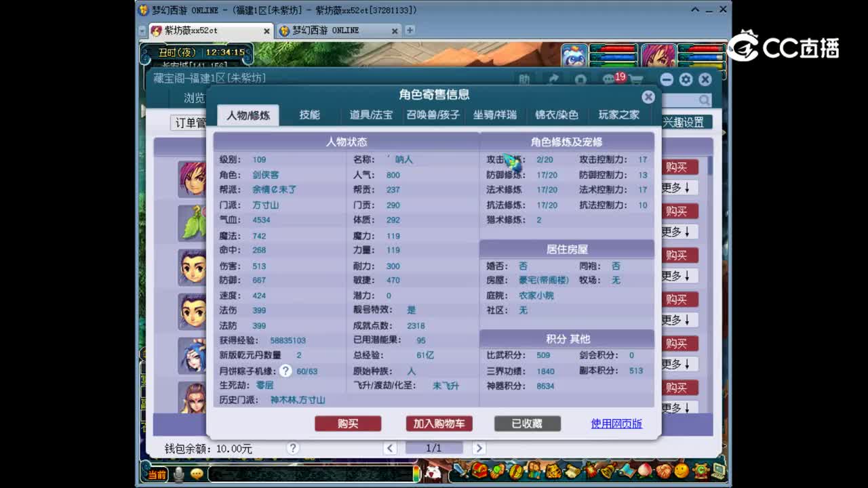Open the 玩家之家 tab

[x=618, y=115]
